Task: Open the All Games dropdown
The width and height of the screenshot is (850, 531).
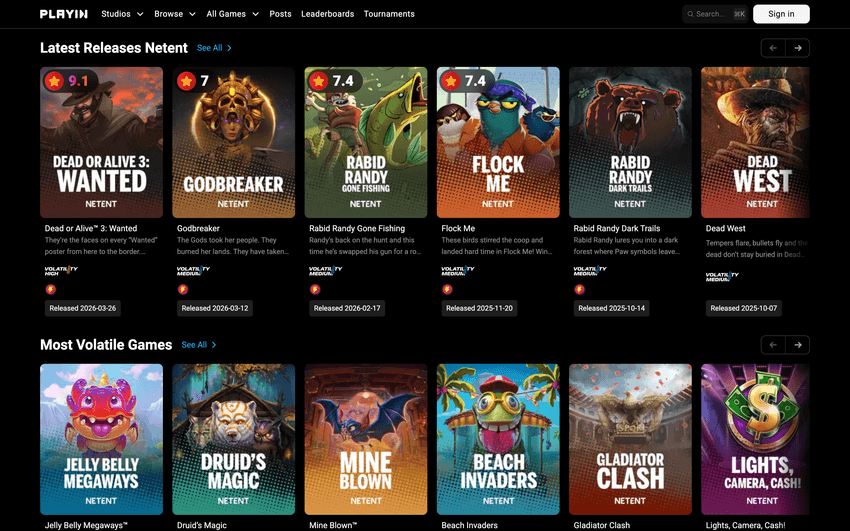Action: click(233, 14)
